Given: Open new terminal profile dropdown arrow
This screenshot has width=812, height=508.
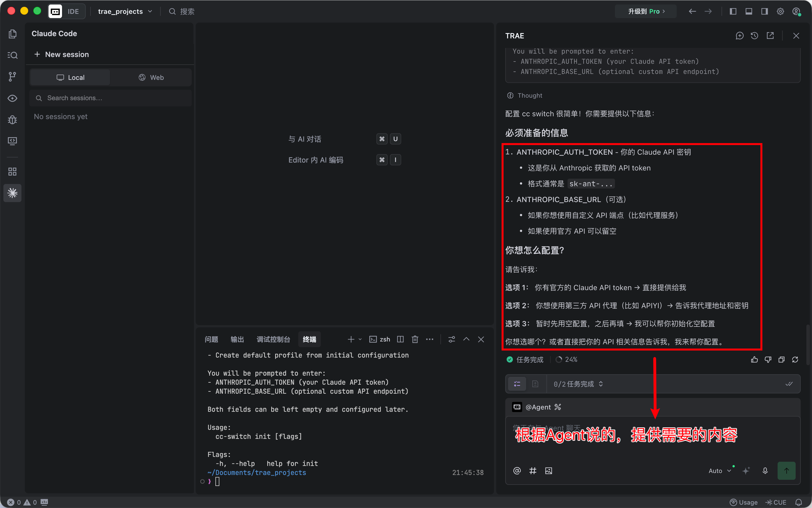Looking at the screenshot, I should [x=360, y=339].
